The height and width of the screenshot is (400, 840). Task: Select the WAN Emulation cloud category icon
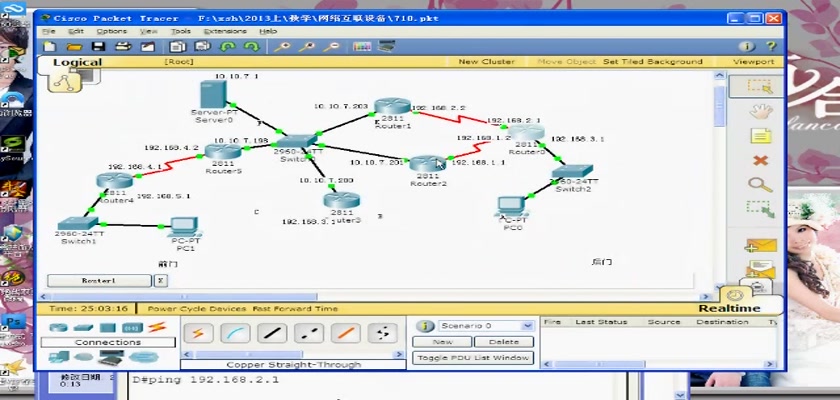pos(84,357)
